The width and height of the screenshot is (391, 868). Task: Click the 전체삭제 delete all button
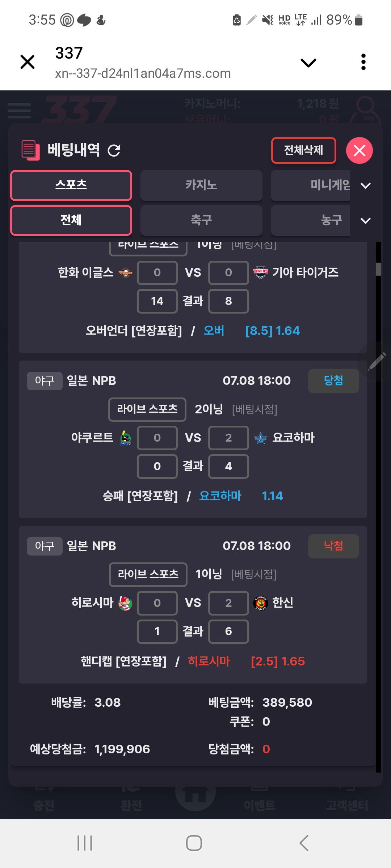pyautogui.click(x=303, y=150)
